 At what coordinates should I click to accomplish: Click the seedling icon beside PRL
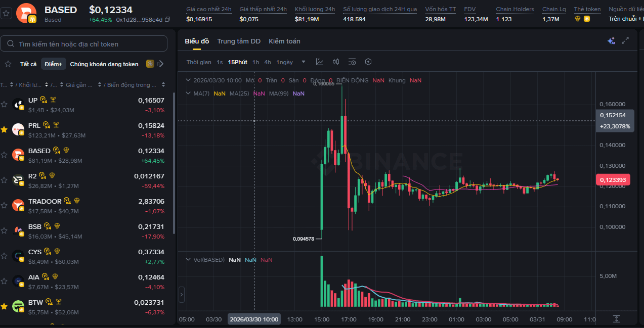pyautogui.click(x=56, y=125)
